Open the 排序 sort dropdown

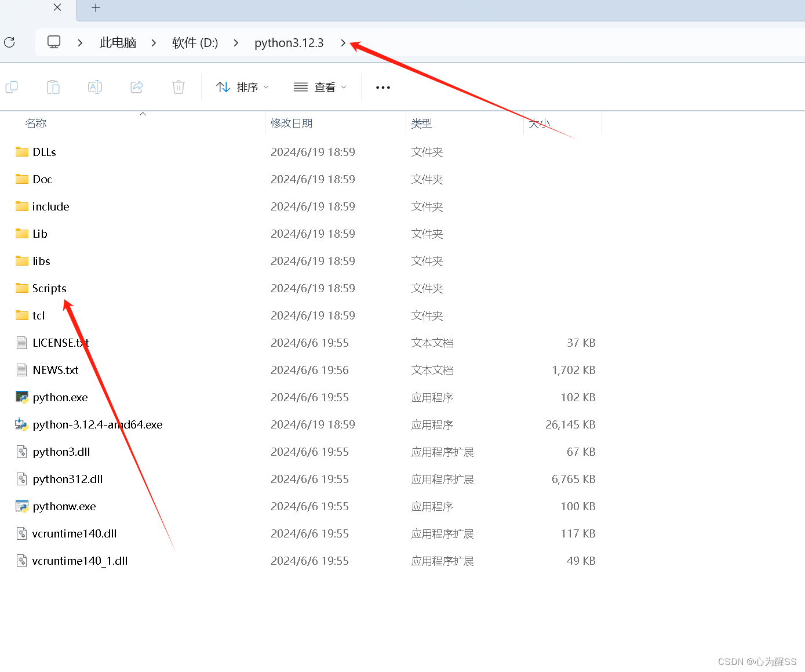click(242, 87)
